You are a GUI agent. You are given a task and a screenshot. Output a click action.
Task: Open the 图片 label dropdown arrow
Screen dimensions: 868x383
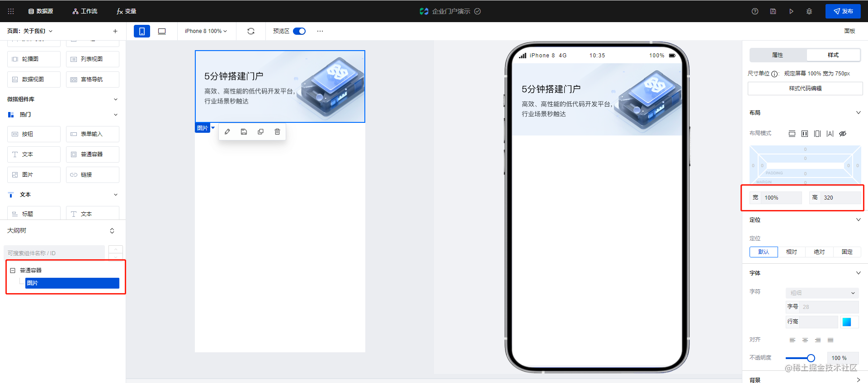[213, 128]
